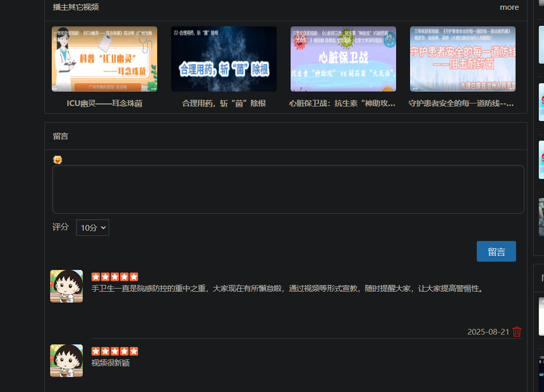The height and width of the screenshot is (392, 544).
Task: Click the title 合理用药，斩"菌"除根
Action: click(224, 103)
